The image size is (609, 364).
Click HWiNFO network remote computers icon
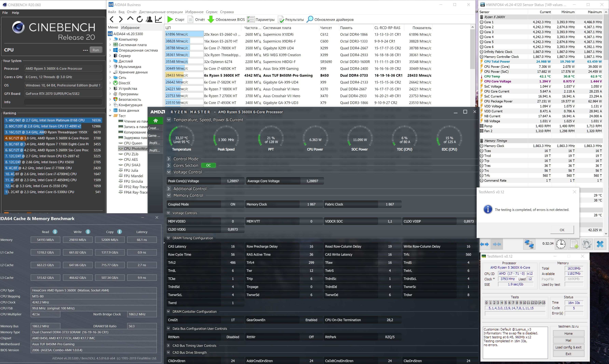pos(529,244)
